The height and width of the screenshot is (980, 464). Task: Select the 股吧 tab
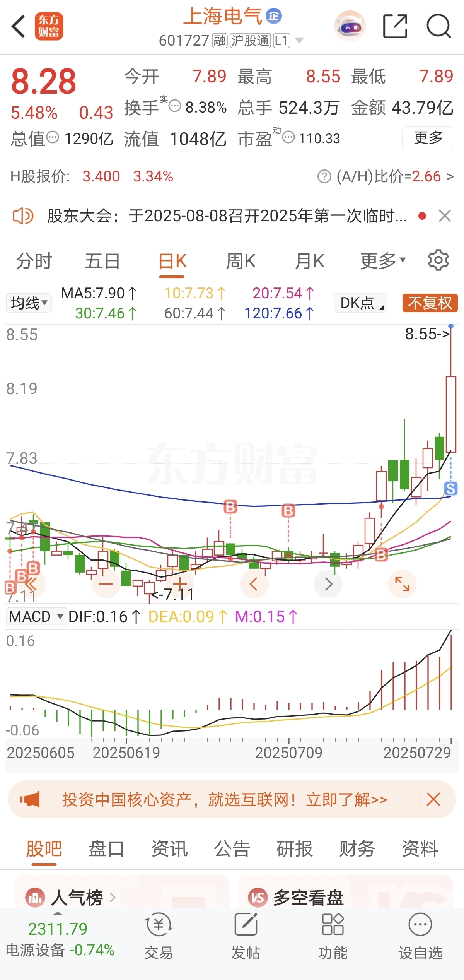(x=44, y=849)
